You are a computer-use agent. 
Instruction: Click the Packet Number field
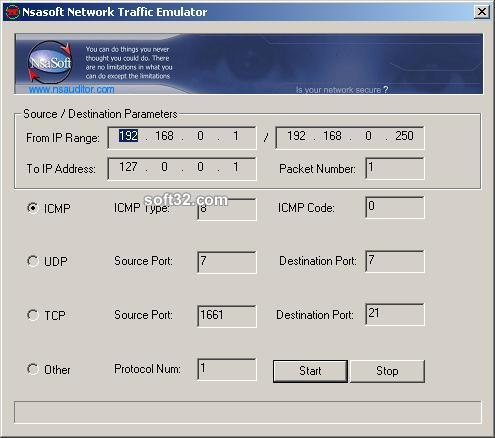point(395,168)
